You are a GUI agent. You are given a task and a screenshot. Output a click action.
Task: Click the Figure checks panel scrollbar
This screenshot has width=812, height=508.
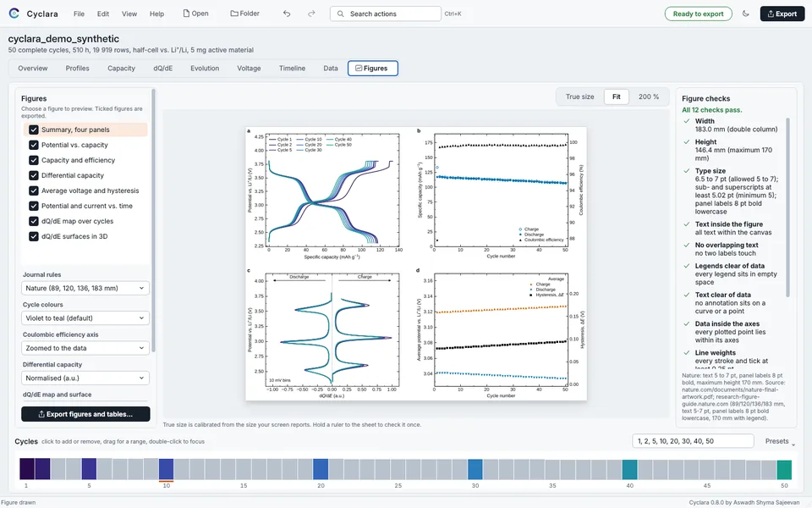pos(788,207)
